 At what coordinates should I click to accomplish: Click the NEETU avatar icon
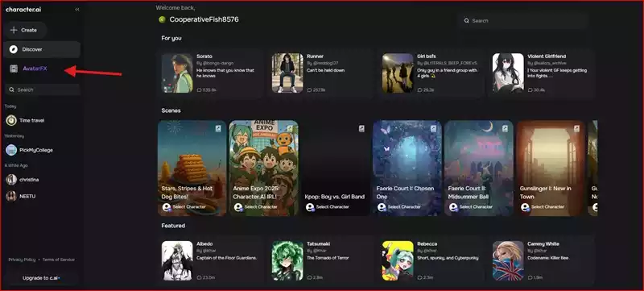pos(11,196)
